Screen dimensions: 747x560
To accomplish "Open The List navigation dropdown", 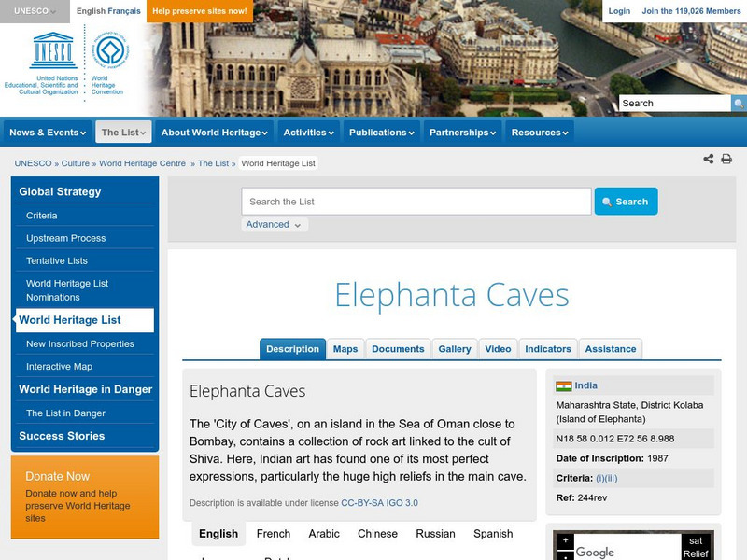I will (122, 132).
